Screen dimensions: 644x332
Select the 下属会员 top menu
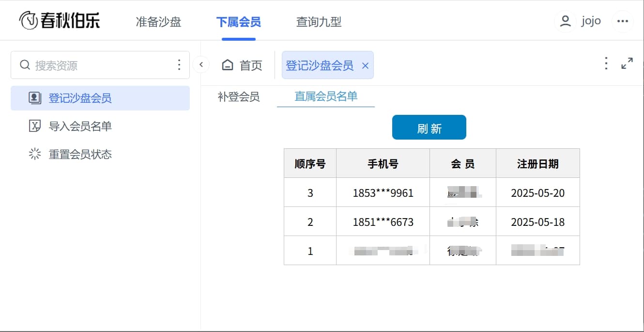238,22
